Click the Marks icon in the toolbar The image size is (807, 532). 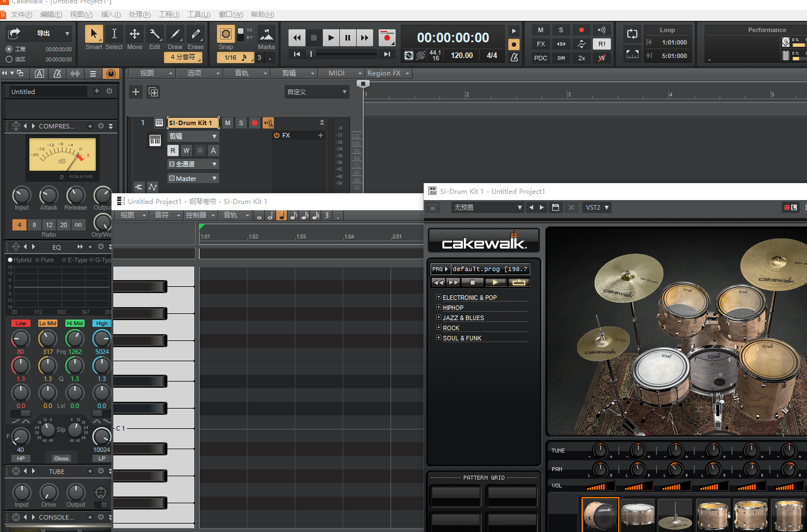(x=267, y=35)
